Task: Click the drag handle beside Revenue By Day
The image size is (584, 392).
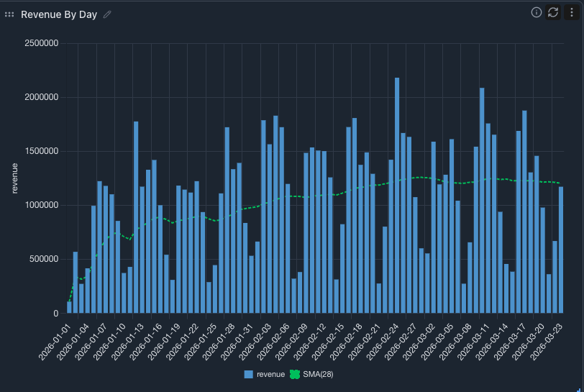Action: [x=9, y=14]
